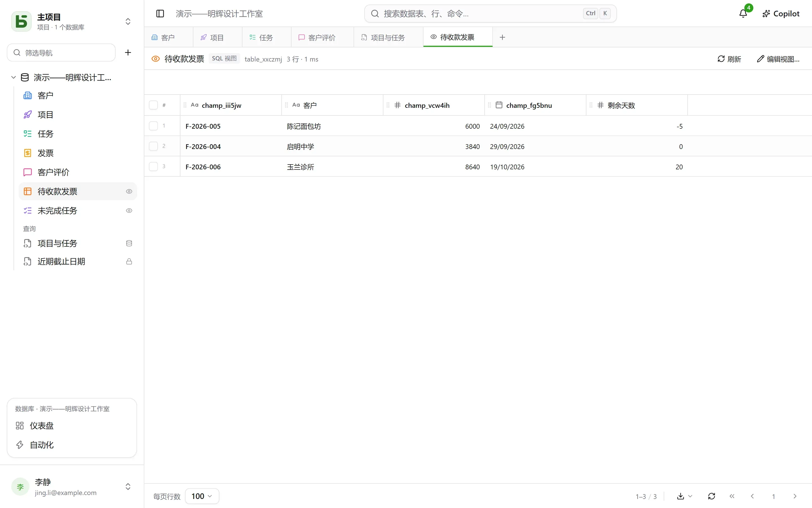The image size is (812, 508).
Task: Open 客户 table in sidebar
Action: tap(78, 95)
